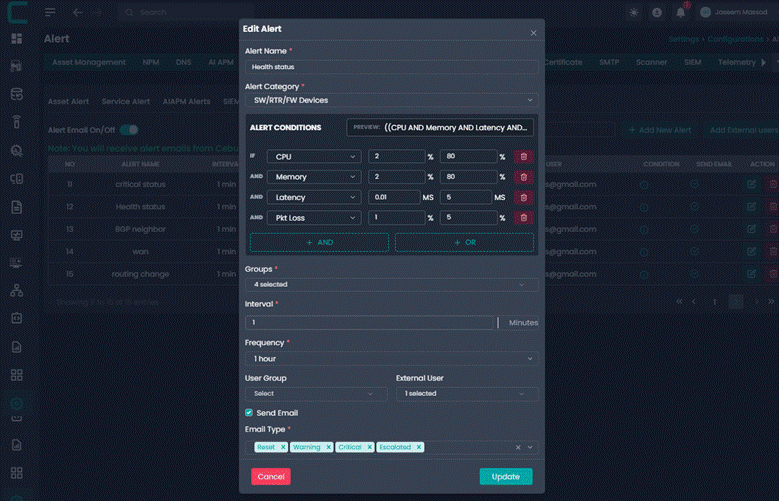Edit the wan alert row
Screen dimensions: 779x501
751,251
